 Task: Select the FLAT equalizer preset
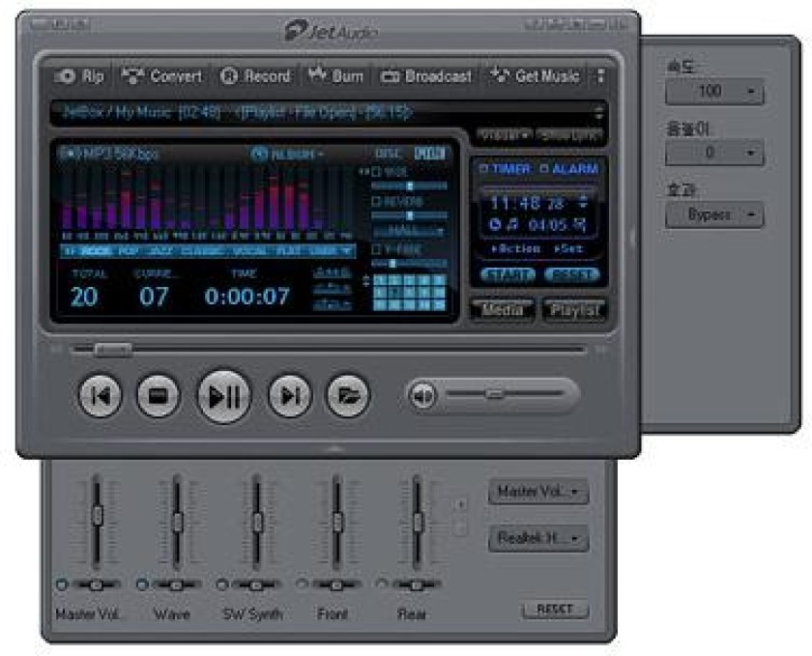click(289, 251)
